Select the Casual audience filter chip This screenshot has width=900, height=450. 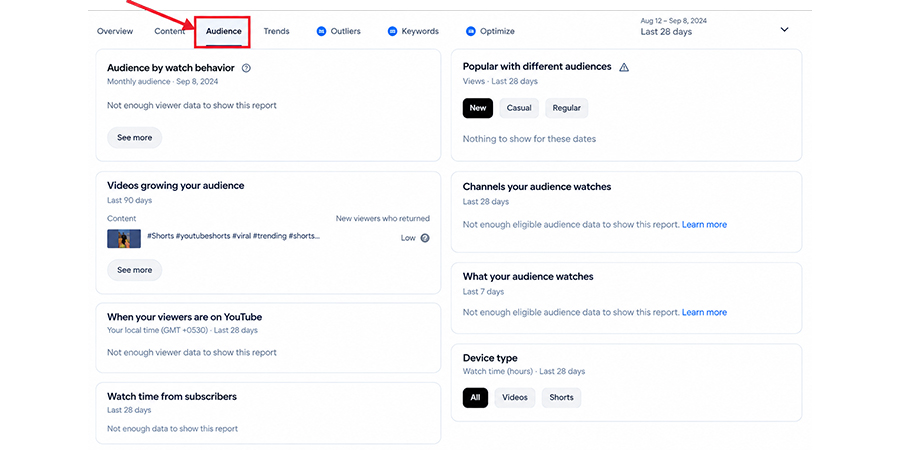click(519, 108)
